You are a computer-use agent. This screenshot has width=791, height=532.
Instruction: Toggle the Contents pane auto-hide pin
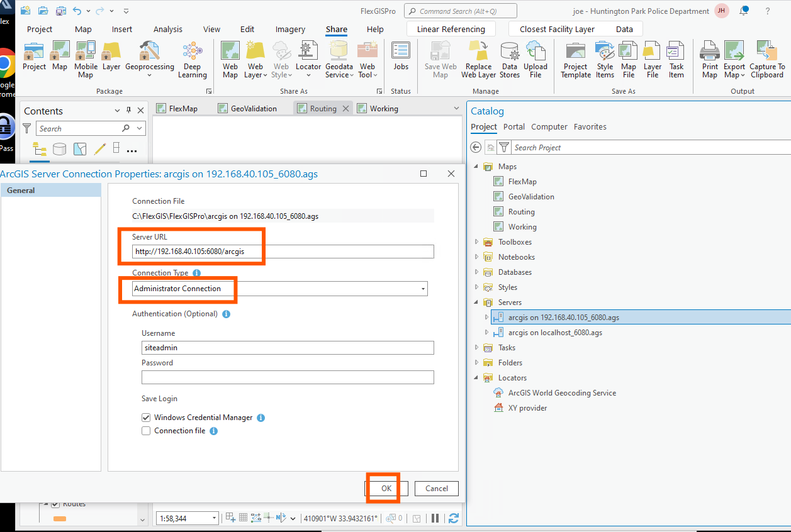(128, 111)
